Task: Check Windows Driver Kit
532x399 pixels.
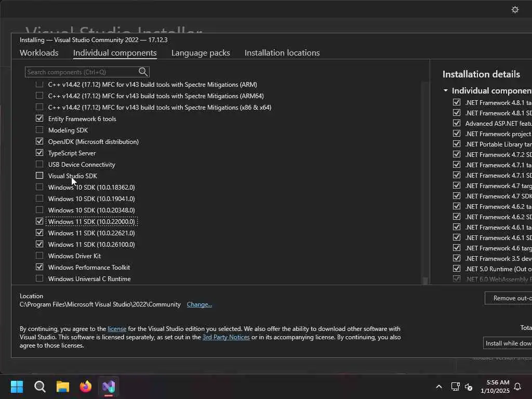Action: click(39, 256)
